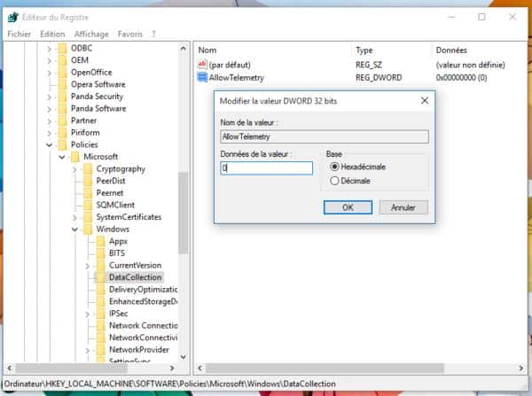
Task: Cancel the dialog with Annuler
Action: coord(403,207)
